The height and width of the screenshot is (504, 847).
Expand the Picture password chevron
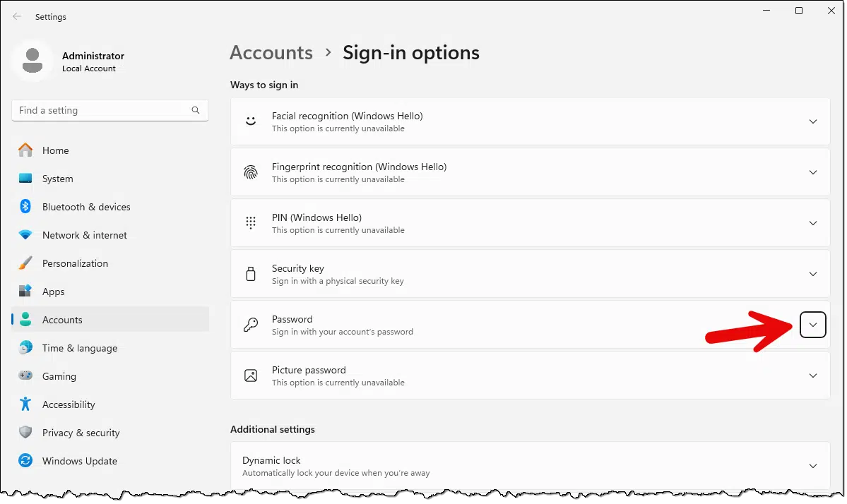pyautogui.click(x=813, y=376)
